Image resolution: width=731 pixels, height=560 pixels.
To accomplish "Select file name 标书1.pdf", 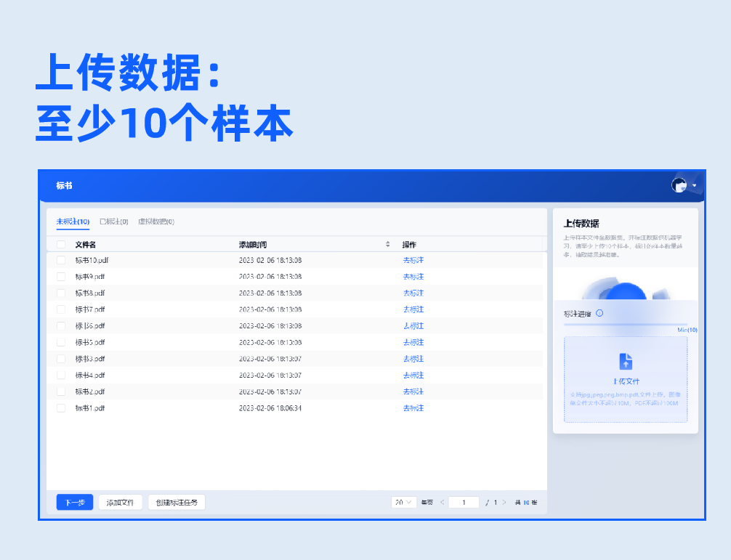I will pos(90,407).
